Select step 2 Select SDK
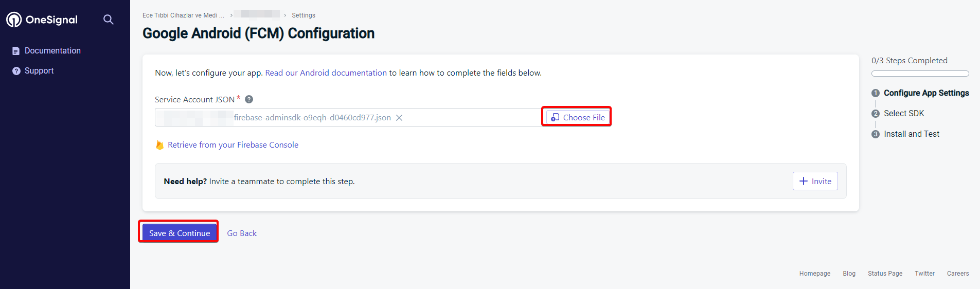The image size is (980, 289). point(904,113)
